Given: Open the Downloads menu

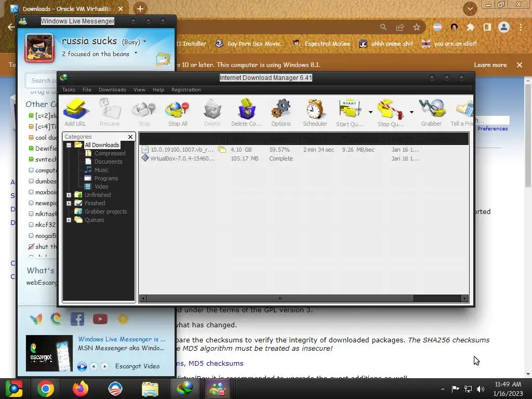Looking at the screenshot, I should pyautogui.click(x=112, y=89).
